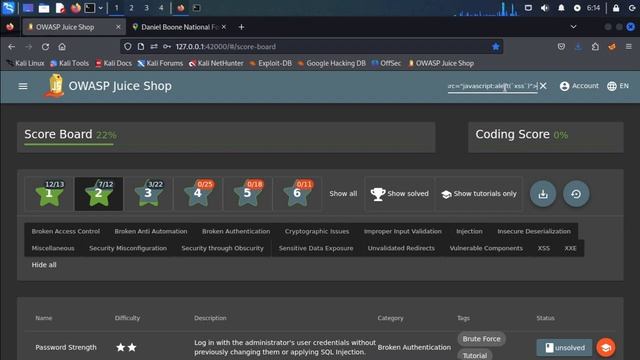This screenshot has width=640, height=360.
Task: Toggle the Security through Obscurity category
Action: click(222, 248)
